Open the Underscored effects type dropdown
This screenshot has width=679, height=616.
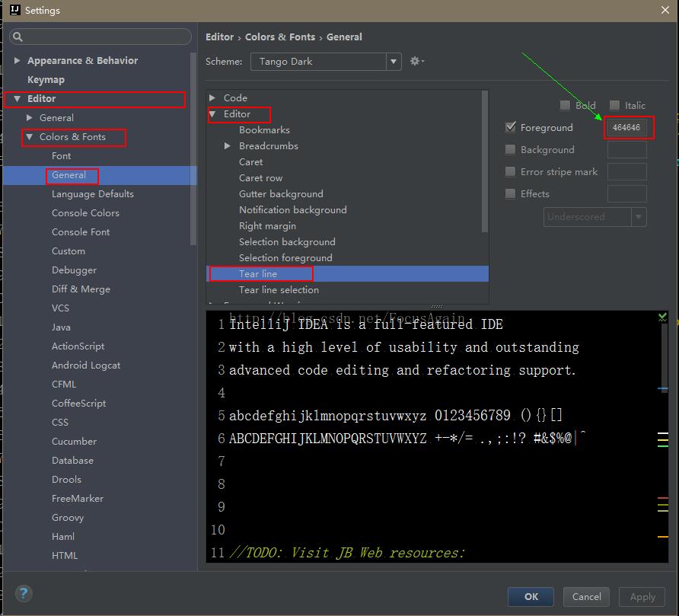pos(595,217)
